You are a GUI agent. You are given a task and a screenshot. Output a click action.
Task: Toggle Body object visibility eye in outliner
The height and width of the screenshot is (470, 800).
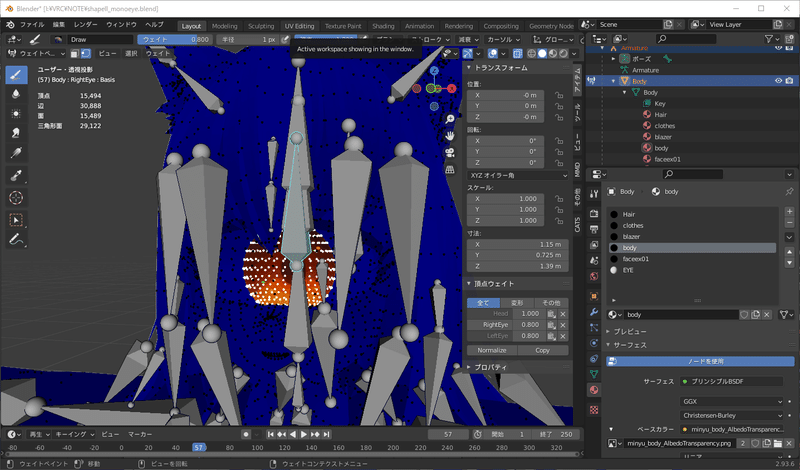(778, 81)
